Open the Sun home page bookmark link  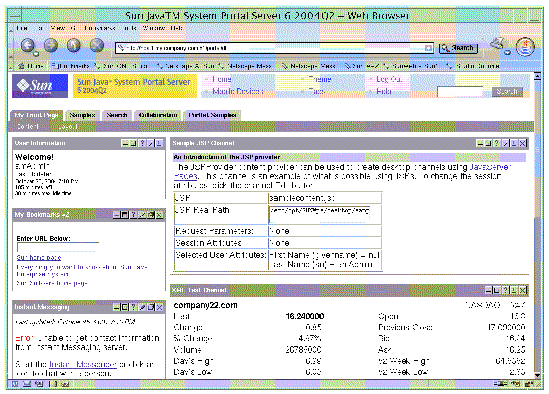coord(39,258)
